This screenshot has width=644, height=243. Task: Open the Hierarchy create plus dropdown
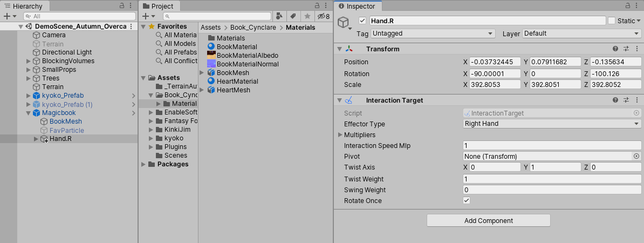[x=10, y=16]
